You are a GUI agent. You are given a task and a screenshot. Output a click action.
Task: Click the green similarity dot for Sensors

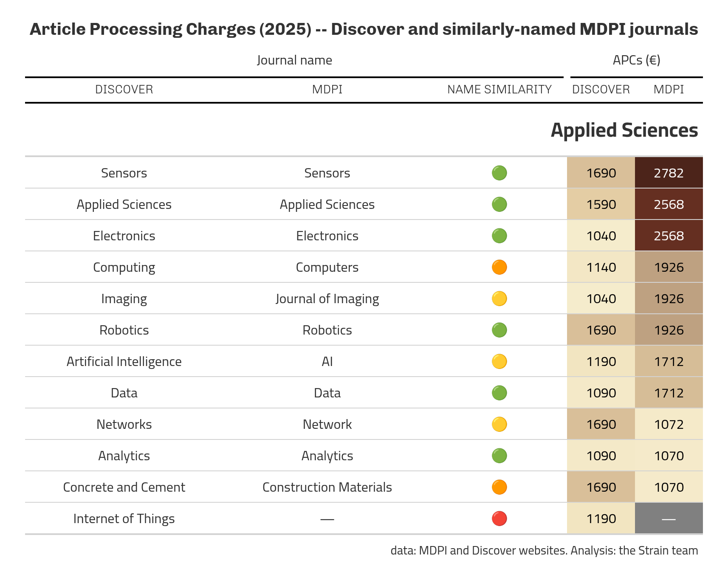(x=499, y=173)
